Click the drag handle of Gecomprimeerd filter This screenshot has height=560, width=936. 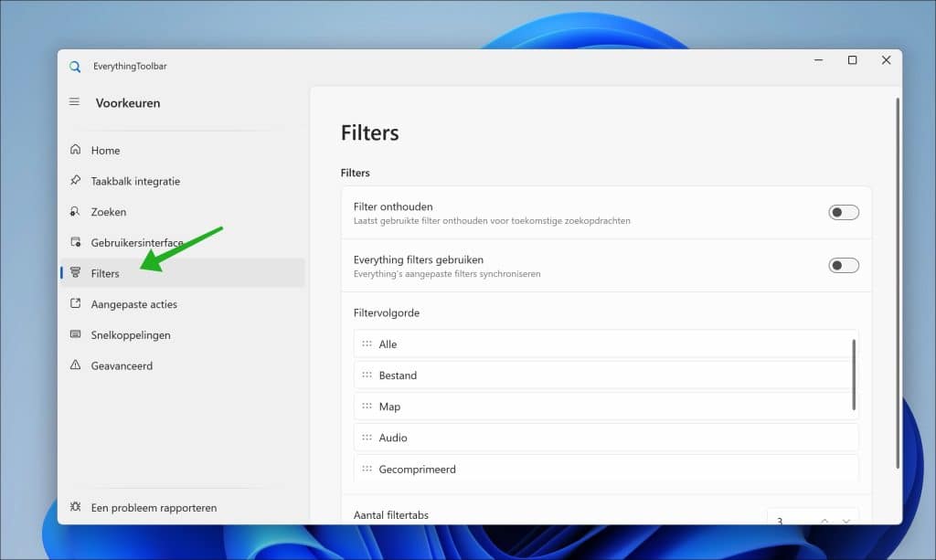point(367,469)
